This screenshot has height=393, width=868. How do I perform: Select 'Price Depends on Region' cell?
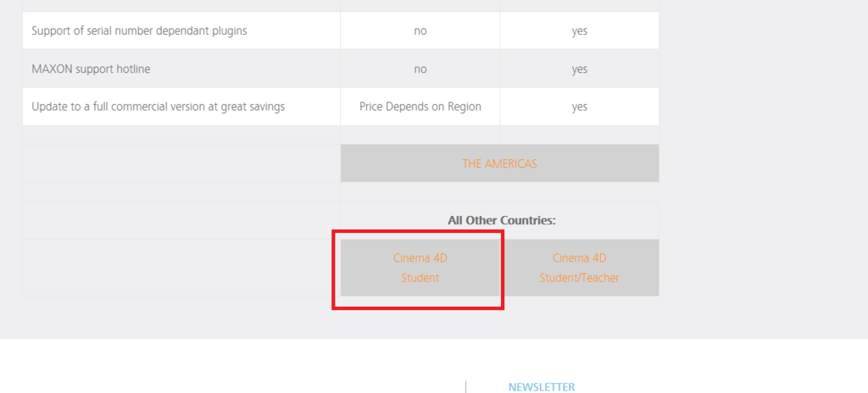pos(420,106)
